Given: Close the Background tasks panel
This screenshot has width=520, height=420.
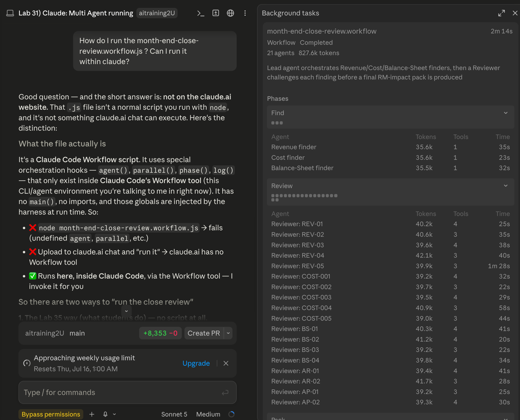Looking at the screenshot, I should (x=515, y=13).
